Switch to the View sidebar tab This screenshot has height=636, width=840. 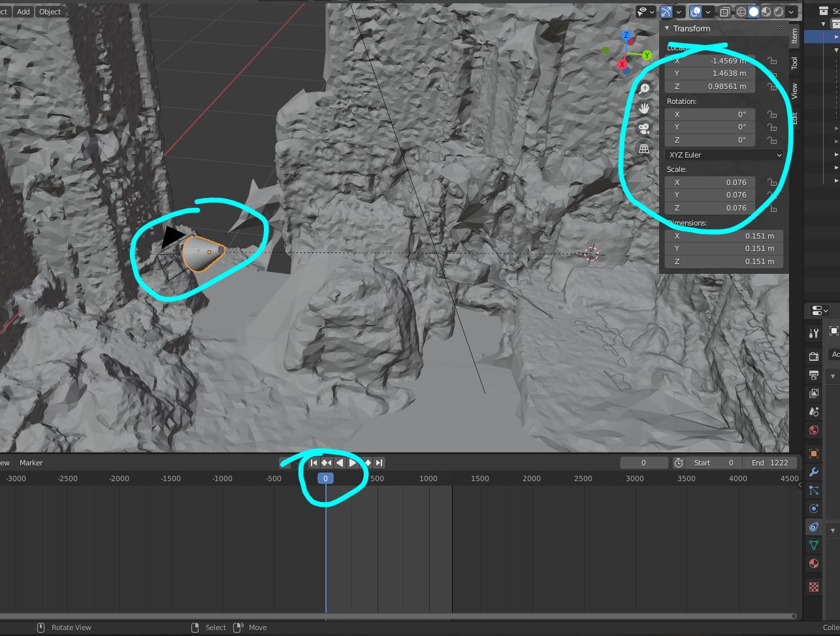point(795,91)
